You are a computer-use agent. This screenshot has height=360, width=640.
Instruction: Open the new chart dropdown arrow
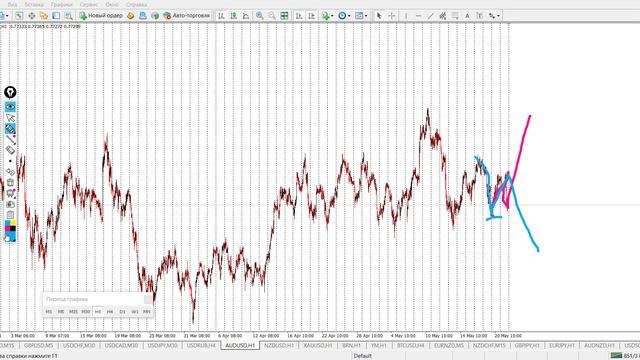(8, 16)
